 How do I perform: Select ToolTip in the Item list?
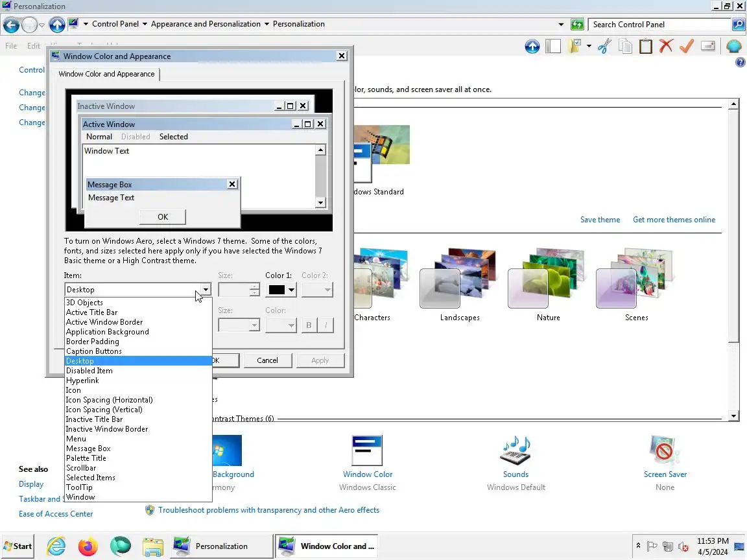(x=138, y=487)
